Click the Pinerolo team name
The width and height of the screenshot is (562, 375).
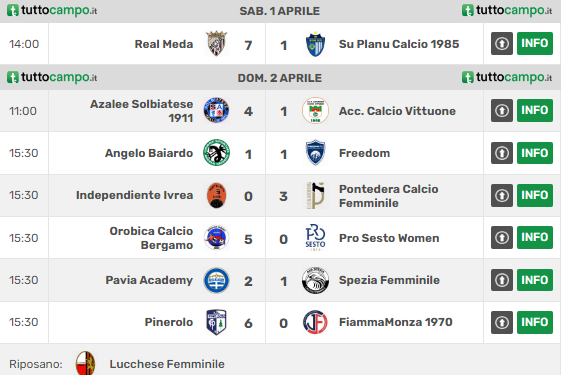point(169,322)
